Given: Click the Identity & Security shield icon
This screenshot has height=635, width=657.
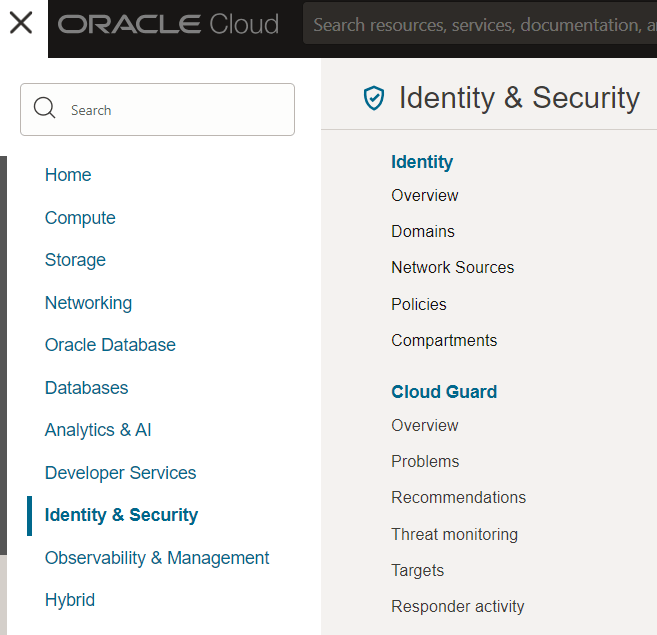Looking at the screenshot, I should pos(374,98).
